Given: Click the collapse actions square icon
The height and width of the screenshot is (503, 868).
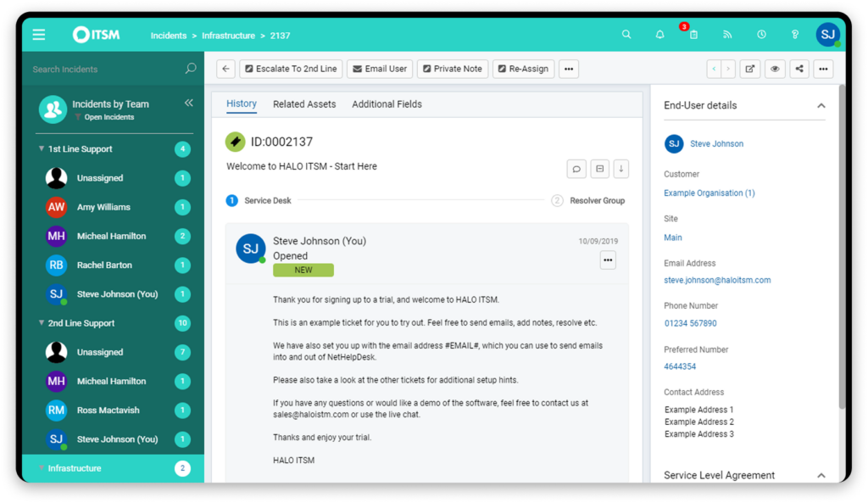Looking at the screenshot, I should tap(599, 169).
